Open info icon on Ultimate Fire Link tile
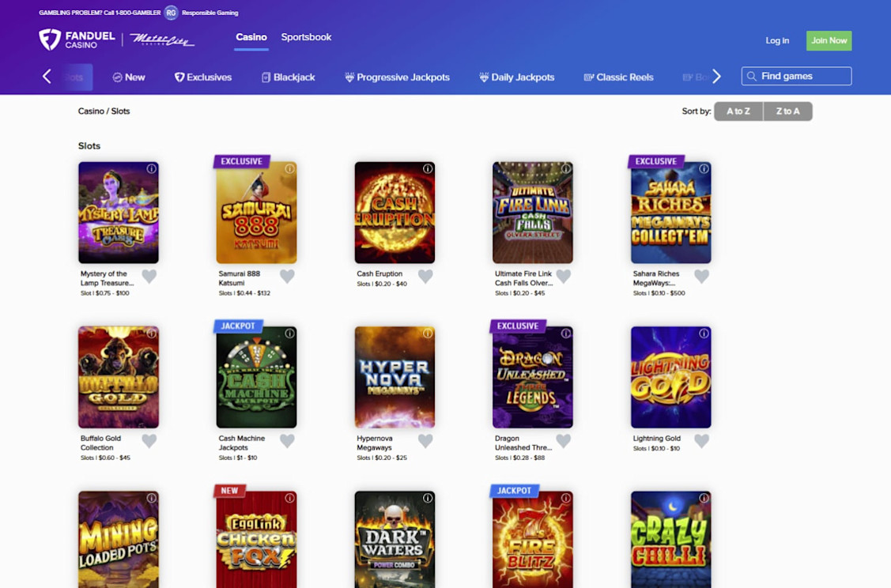Image resolution: width=891 pixels, height=588 pixels. click(566, 168)
